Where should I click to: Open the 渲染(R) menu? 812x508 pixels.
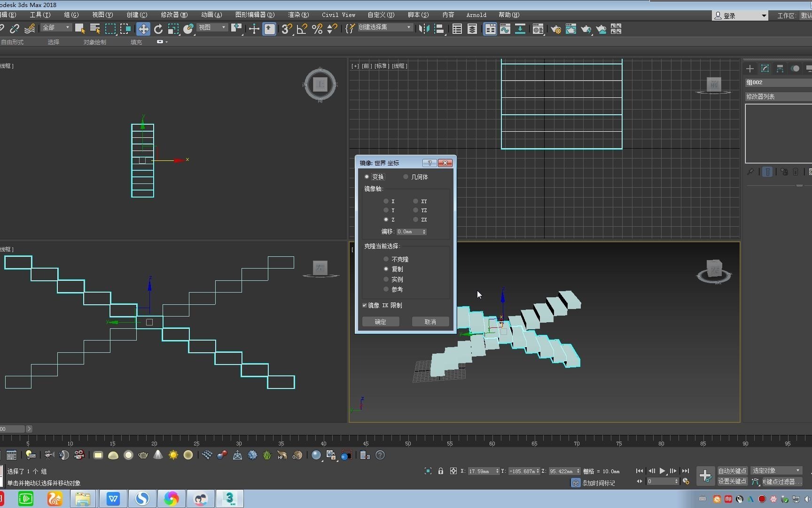pyautogui.click(x=298, y=15)
